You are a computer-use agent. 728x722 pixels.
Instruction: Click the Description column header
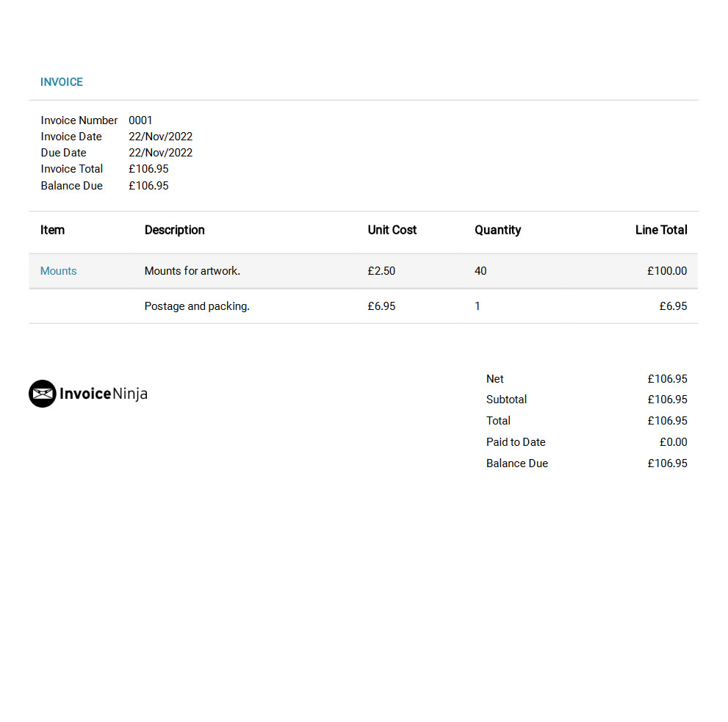click(x=175, y=230)
